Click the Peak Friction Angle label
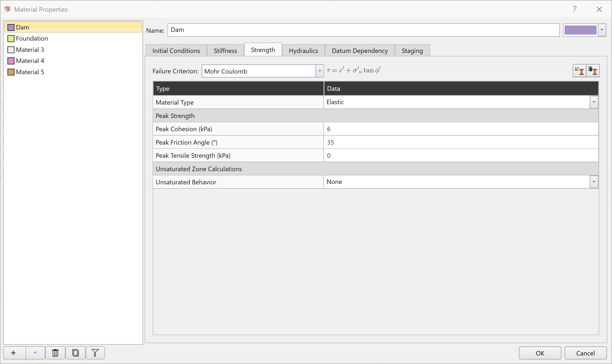Screen dimensions: 612x364 186,142
